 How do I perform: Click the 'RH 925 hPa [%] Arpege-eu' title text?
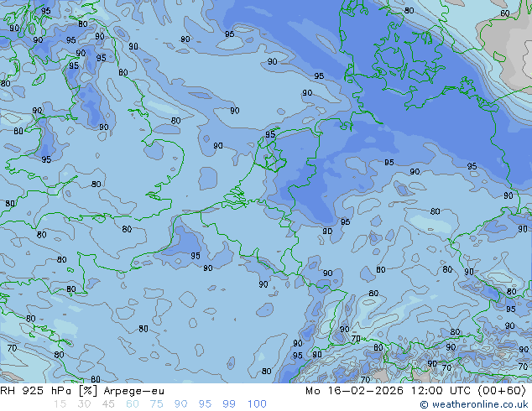pyautogui.click(x=82, y=391)
